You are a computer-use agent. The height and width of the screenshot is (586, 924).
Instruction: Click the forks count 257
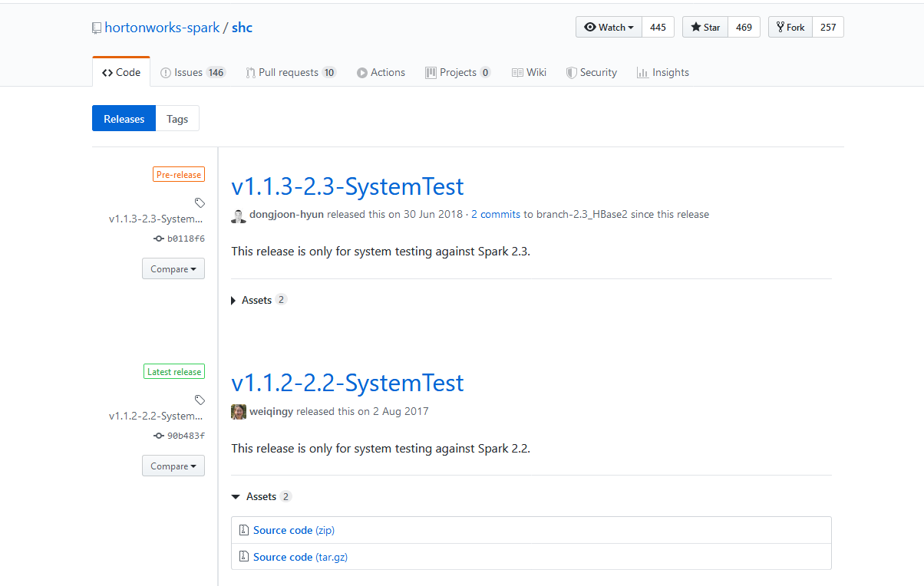point(828,27)
